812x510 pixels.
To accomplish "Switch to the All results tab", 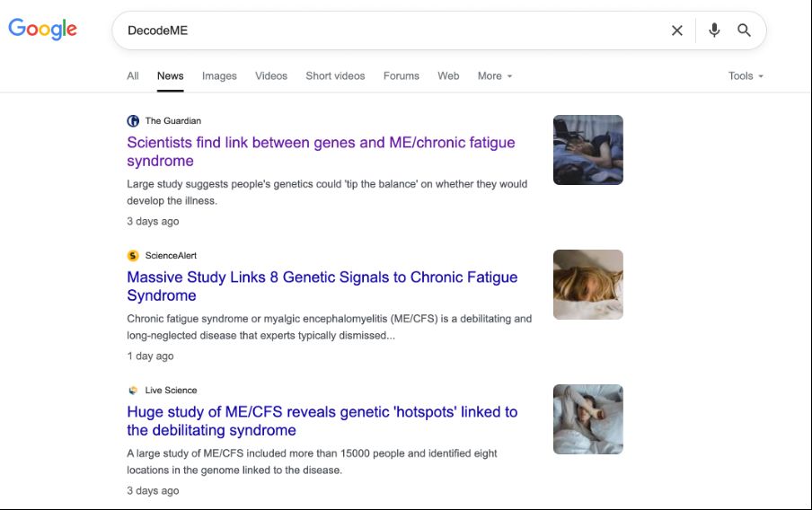I will click(x=133, y=76).
